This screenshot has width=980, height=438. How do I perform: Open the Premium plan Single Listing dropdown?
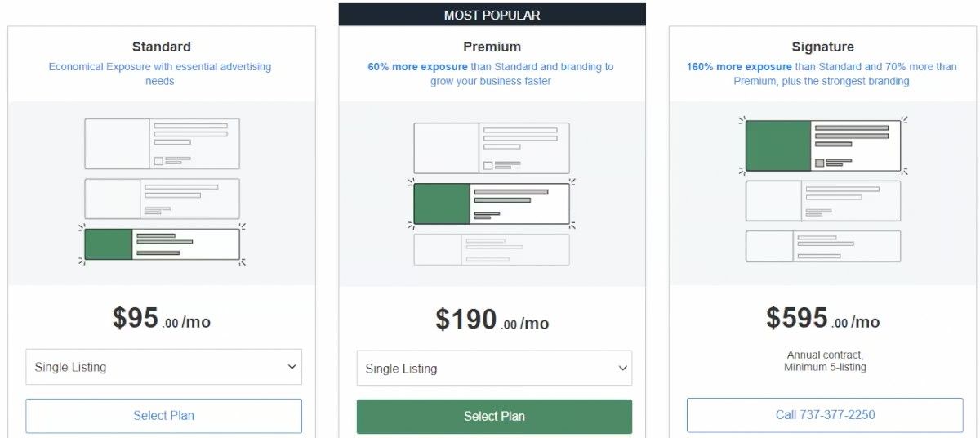point(494,369)
